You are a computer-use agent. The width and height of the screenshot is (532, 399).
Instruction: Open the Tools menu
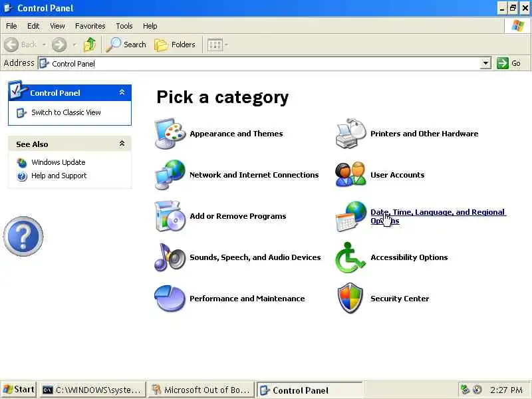[124, 26]
